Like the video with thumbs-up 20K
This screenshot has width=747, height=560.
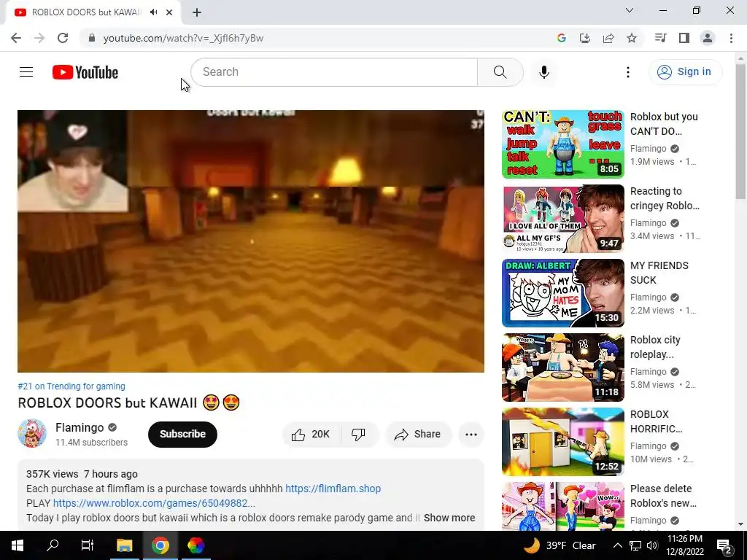[x=311, y=435]
